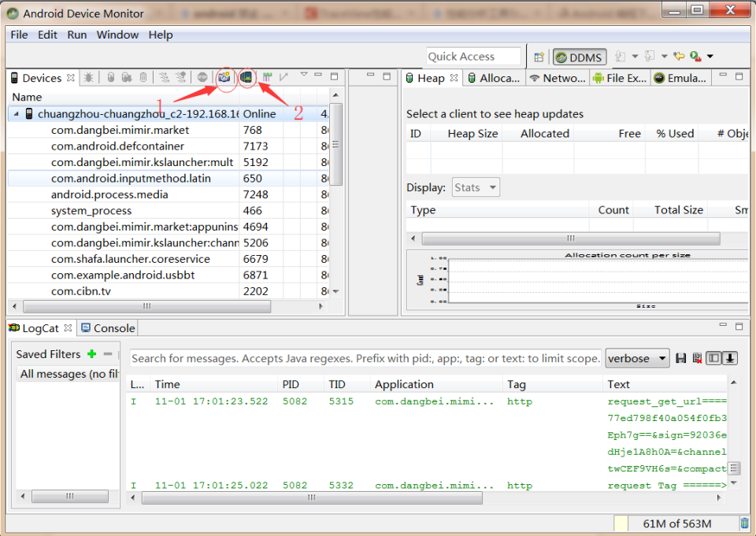The width and height of the screenshot is (756, 536).
Task: Open dropdown next to run toolbar icon
Action: (710, 57)
